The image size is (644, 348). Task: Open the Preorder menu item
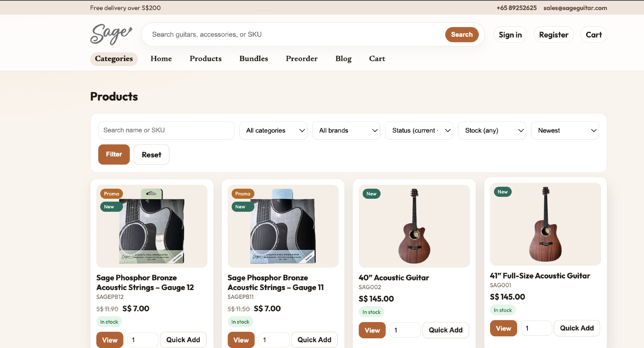click(x=302, y=59)
